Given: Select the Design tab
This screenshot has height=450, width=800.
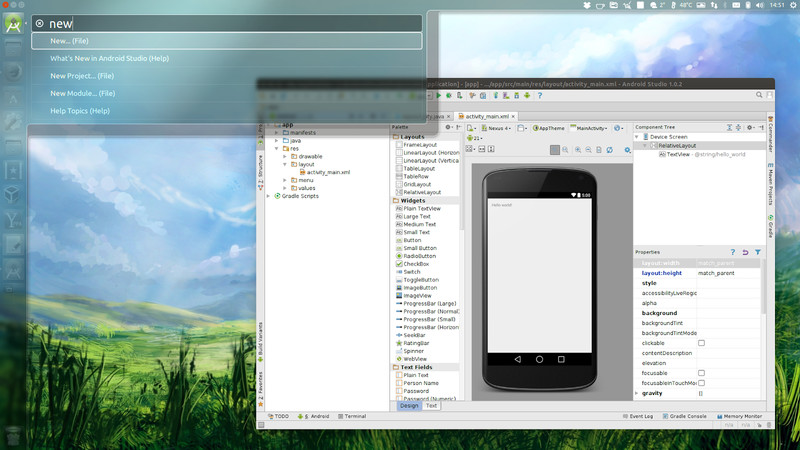Looking at the screenshot, I should (409, 406).
